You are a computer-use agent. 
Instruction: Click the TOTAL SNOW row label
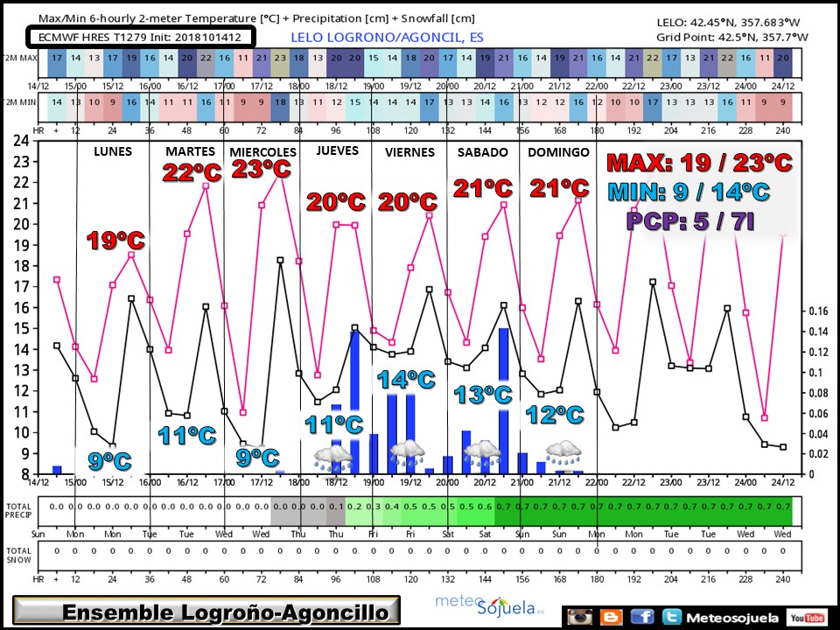coord(18,555)
